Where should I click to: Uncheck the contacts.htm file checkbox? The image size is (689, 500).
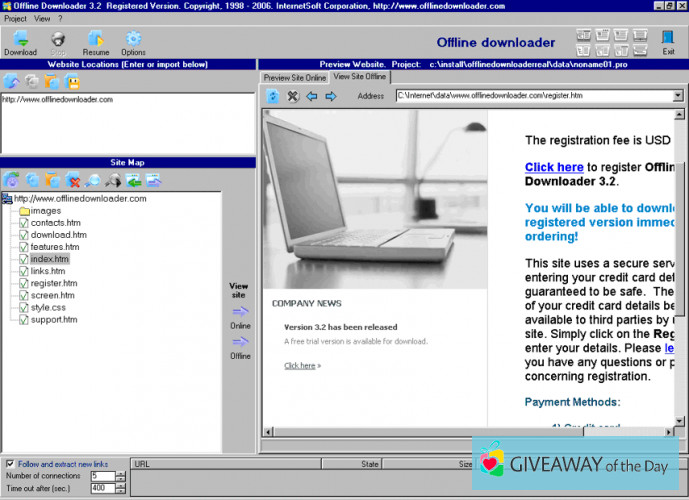coord(24,223)
